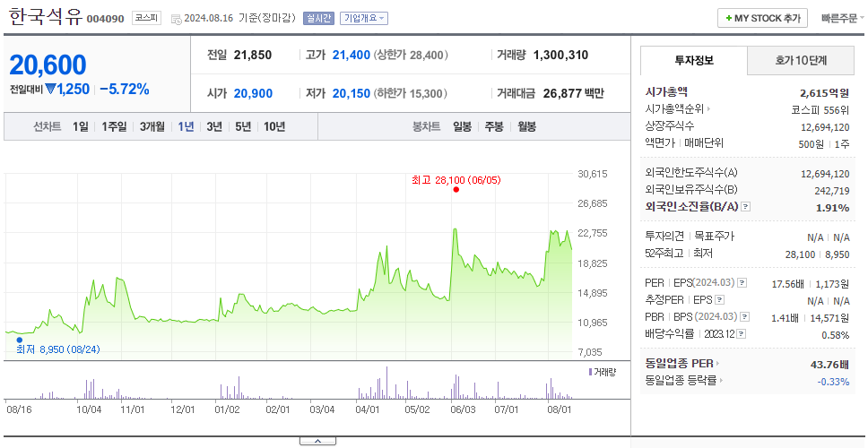Viewport: 868px width, 448px height.
Task: Click the 코스피 556위 ranking text
Action: 820,109
